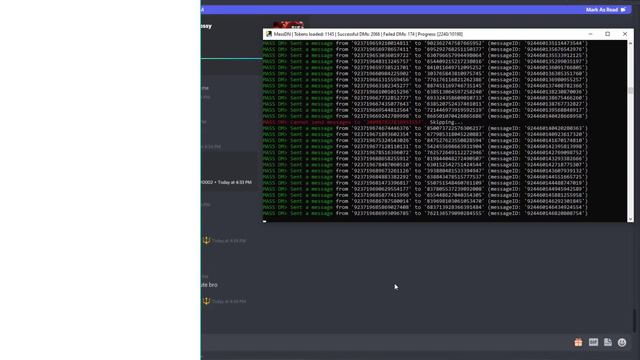The height and width of the screenshot is (360, 640).
Task: Click the Mark As Read button
Action: coord(606,10)
